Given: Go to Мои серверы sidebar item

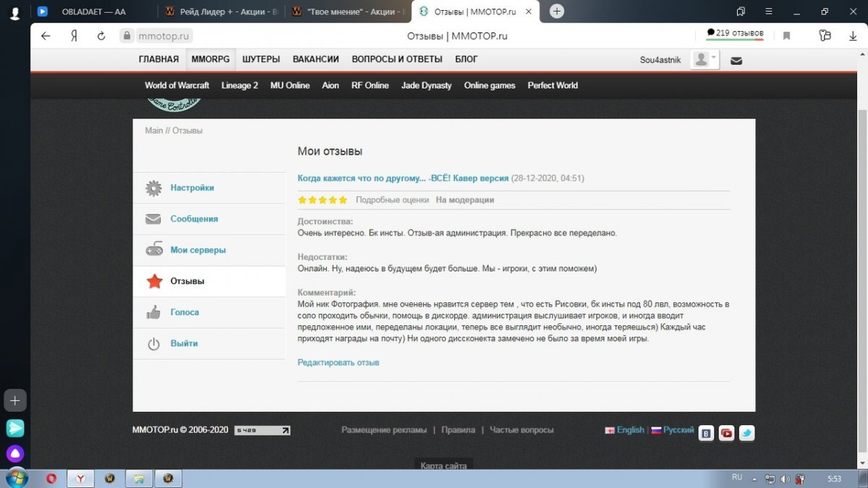Looking at the screenshot, I should 197,250.
